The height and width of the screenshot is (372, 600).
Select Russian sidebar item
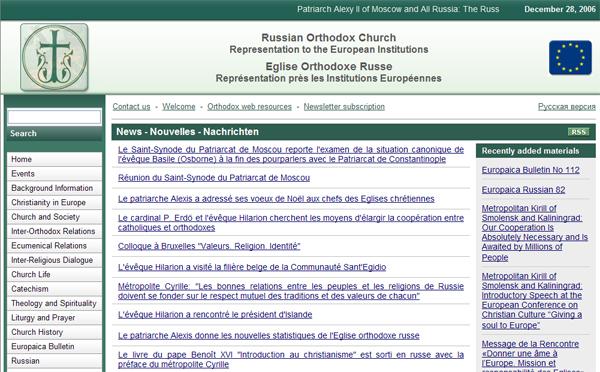click(54, 361)
